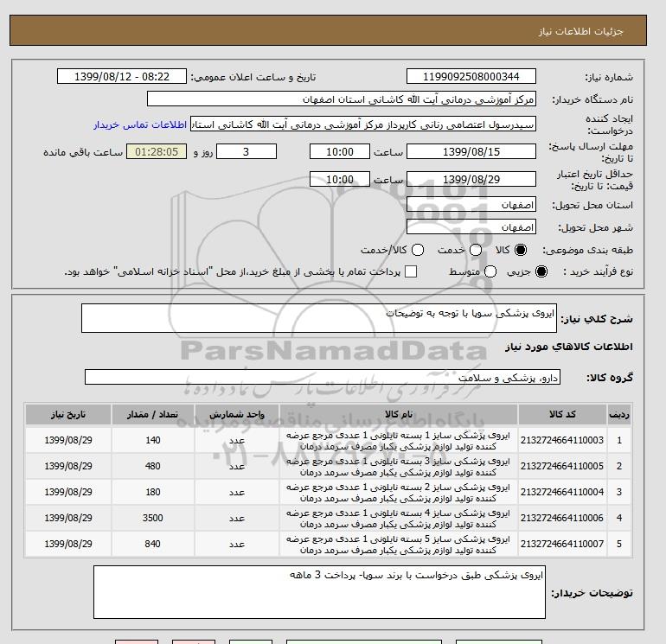Viewport: 666px width, 644px height.
Task: Select the جزیی purchase type radio
Action: point(541,271)
